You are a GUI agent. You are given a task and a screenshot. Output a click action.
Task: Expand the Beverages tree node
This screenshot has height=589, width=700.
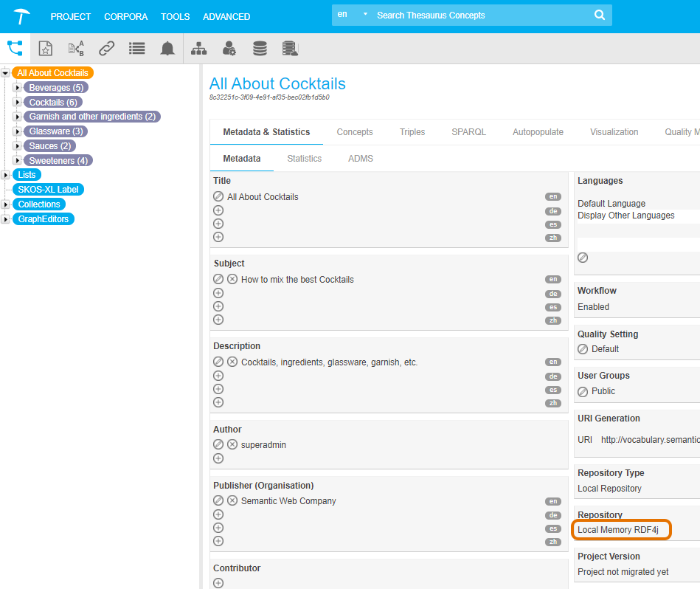[18, 88]
